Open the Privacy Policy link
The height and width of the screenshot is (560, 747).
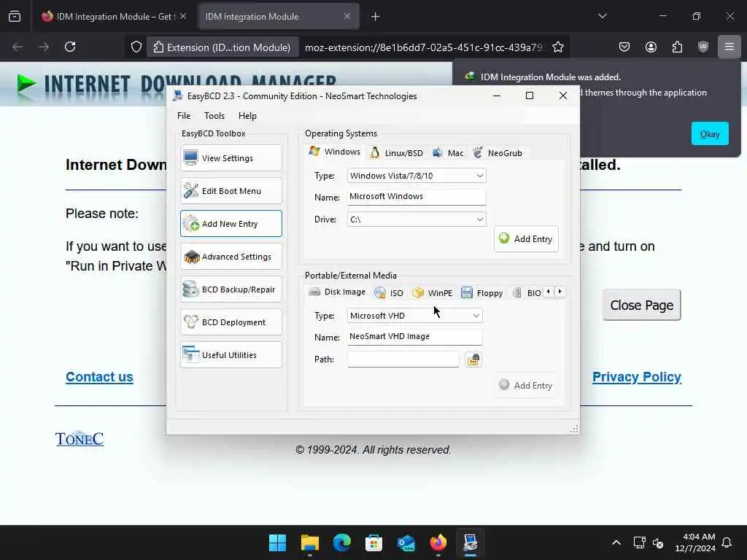point(636,377)
